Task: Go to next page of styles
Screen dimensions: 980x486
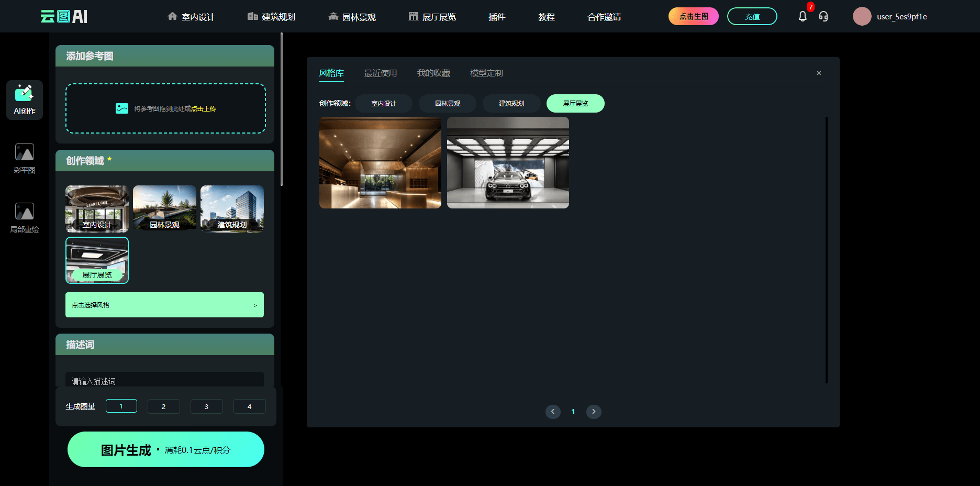Action: [x=594, y=412]
